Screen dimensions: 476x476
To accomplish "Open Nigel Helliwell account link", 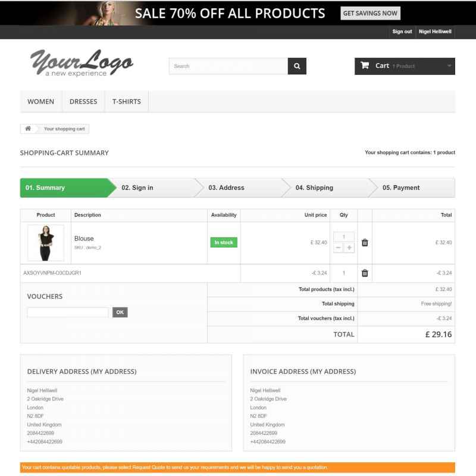I will (435, 32).
